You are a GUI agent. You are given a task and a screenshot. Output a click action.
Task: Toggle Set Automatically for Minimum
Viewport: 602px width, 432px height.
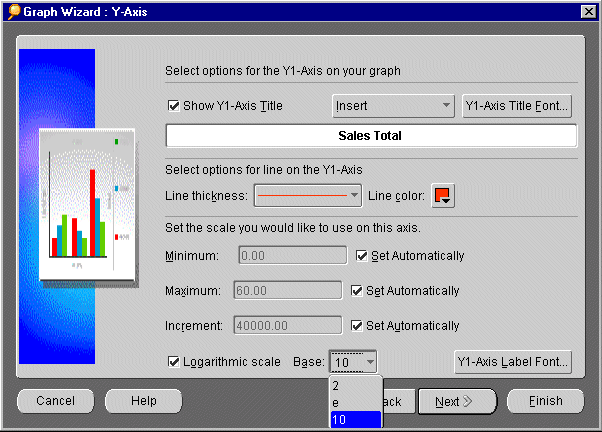pos(362,256)
